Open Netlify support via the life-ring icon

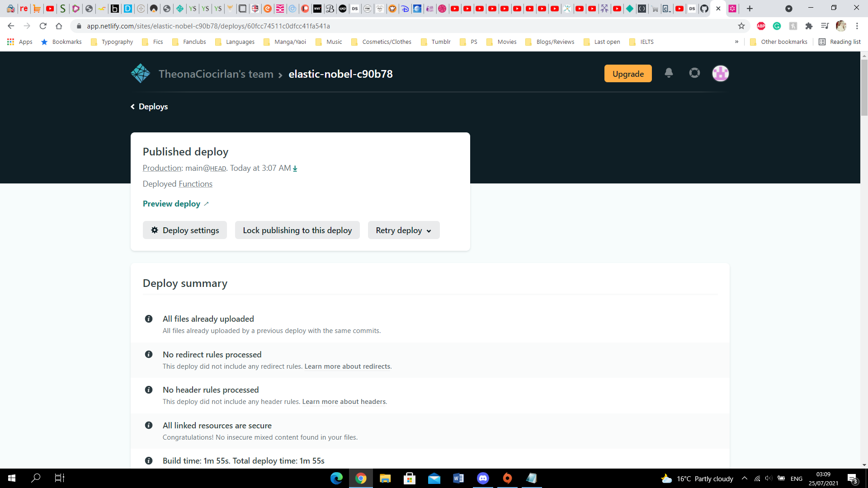[x=694, y=73]
